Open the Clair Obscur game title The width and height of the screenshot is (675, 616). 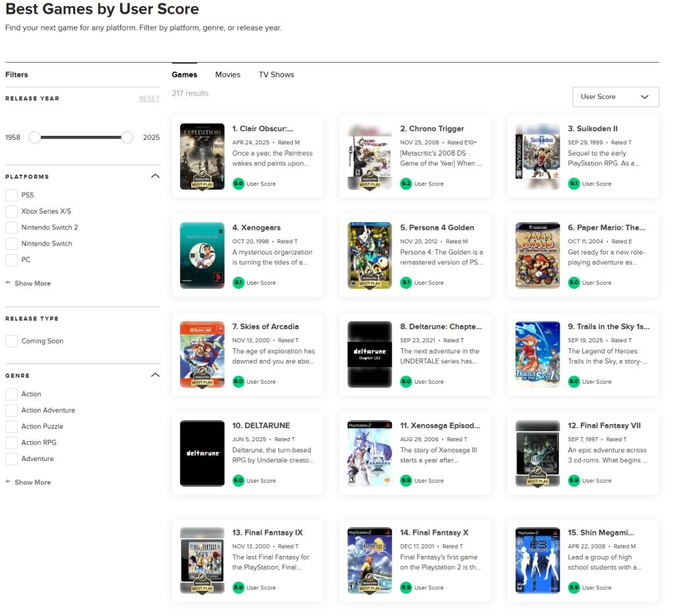(x=262, y=129)
